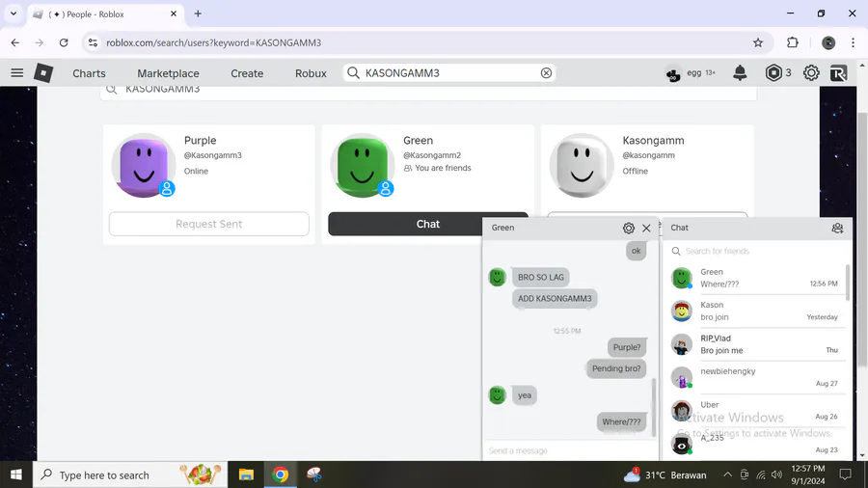View site information icon in address bar
Viewport: 868px width, 488px height.
(x=93, y=42)
